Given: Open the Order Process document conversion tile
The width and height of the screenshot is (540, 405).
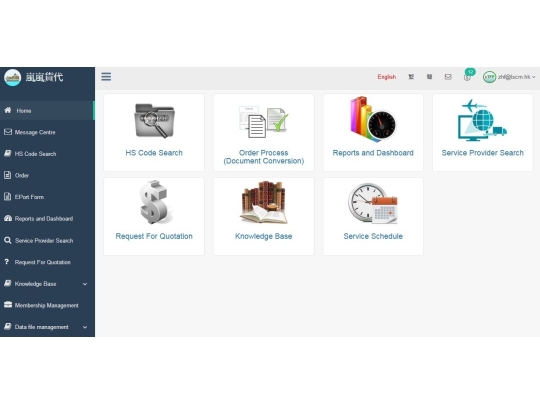Looking at the screenshot, I should (x=263, y=132).
